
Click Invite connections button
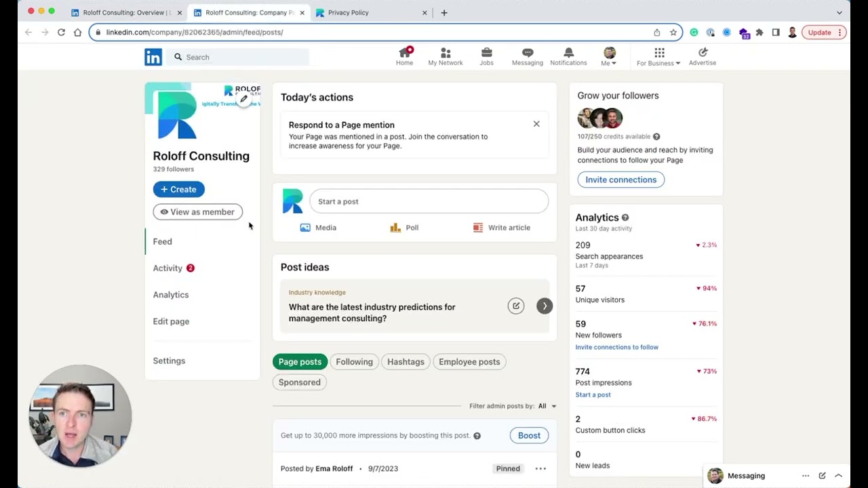[x=620, y=180]
